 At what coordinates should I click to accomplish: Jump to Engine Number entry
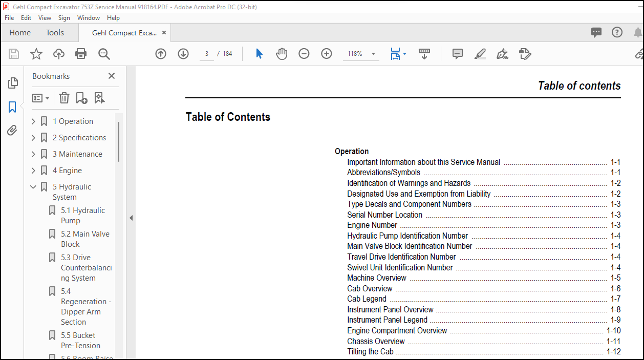(372, 225)
